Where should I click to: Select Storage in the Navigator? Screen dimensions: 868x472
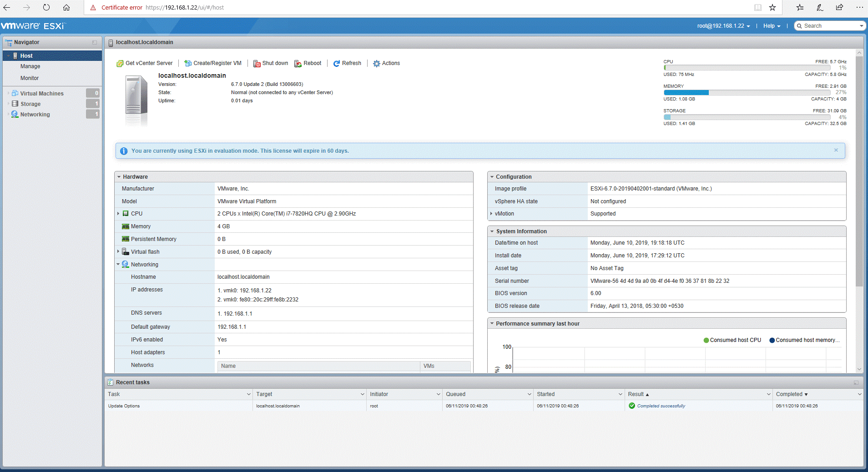click(30, 104)
